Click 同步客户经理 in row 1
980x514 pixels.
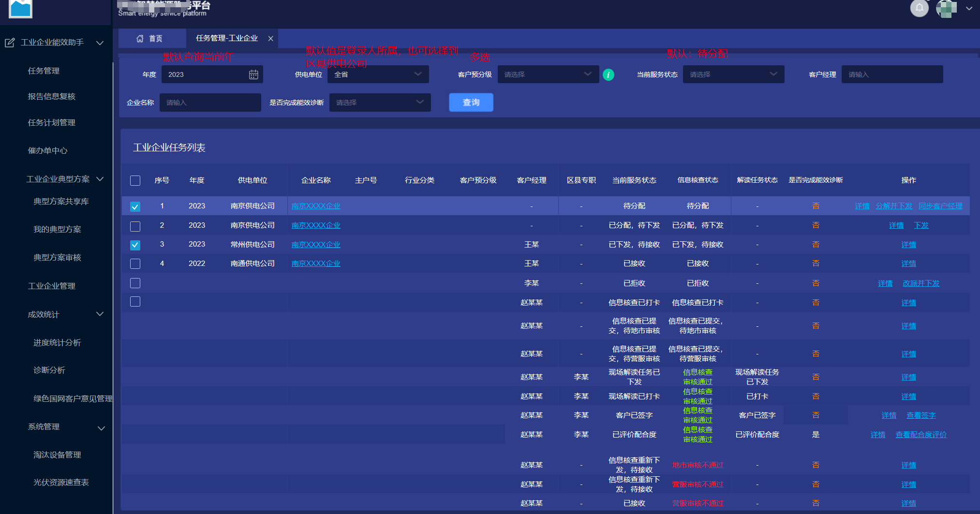[x=940, y=206]
